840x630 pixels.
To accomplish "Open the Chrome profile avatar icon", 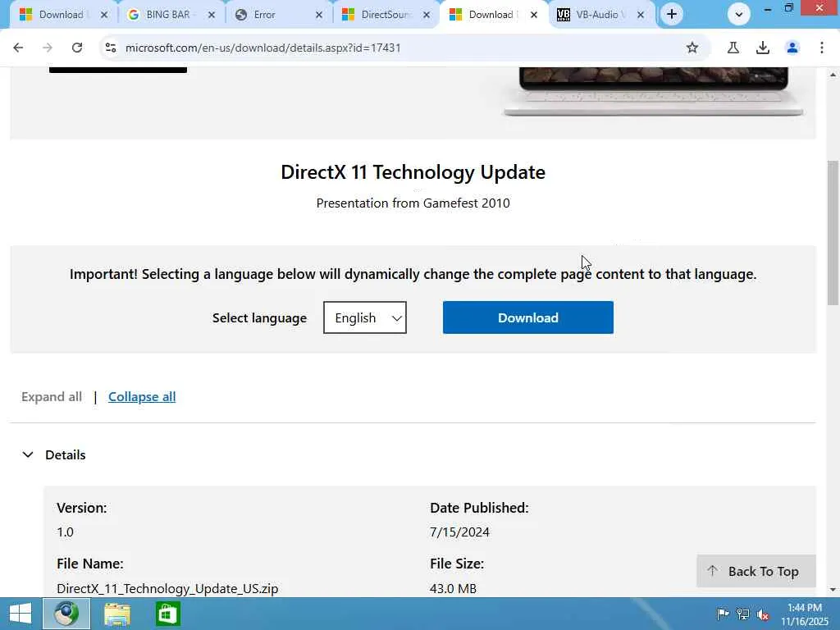I will tap(792, 48).
